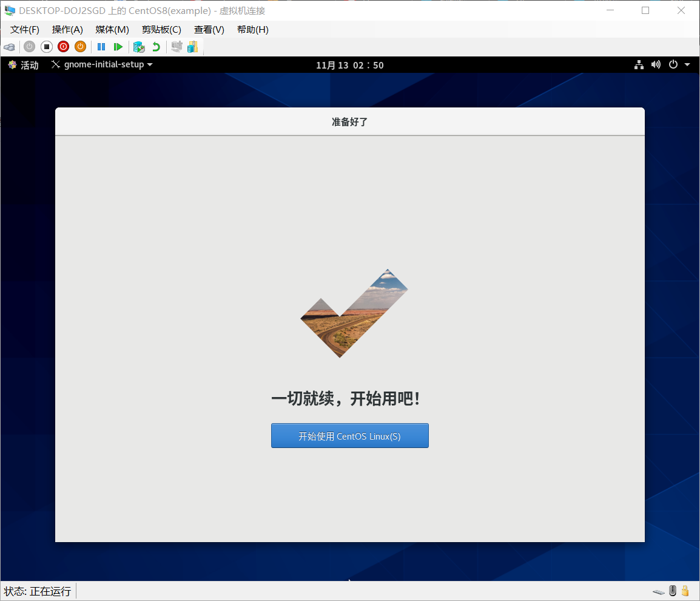The image size is (700, 601).
Task: Open the 文件(F) menu
Action: pos(24,30)
